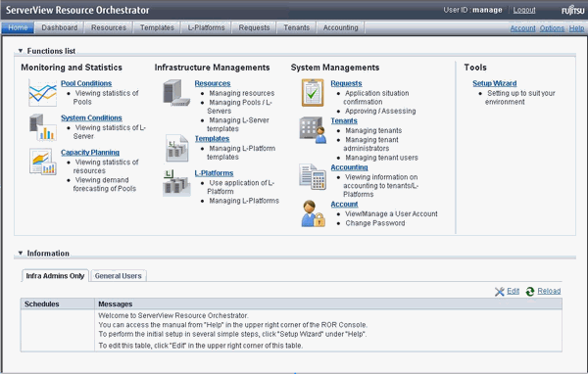588x374 pixels.
Task: Click the Reload green arrows icon
Action: point(530,292)
